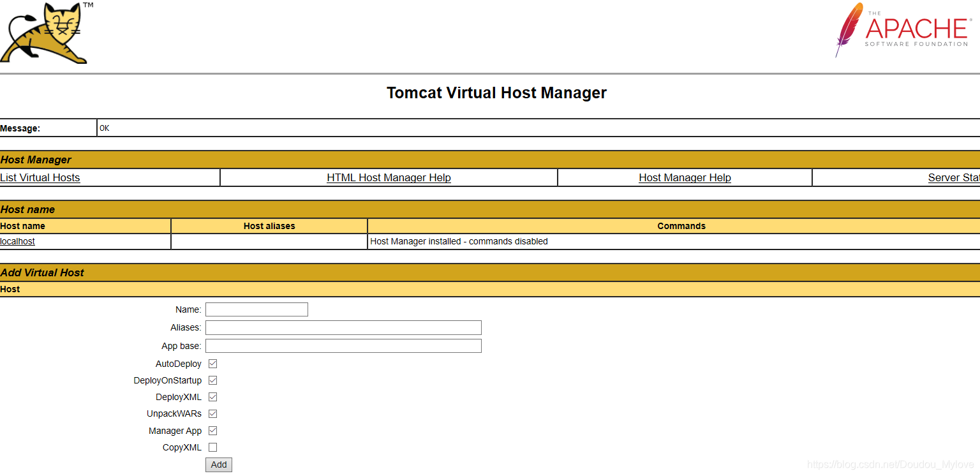Screen dimensions: 980x476
Task: Open the Host Manager Help link
Action: 685,177
